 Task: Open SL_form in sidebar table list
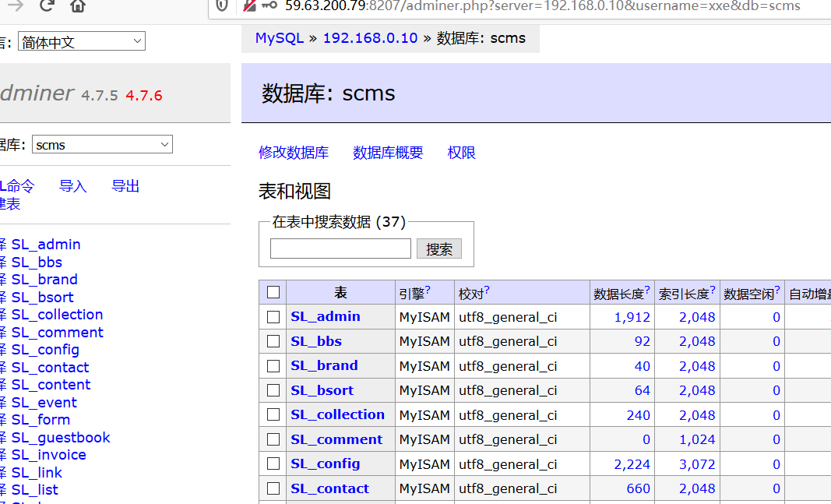pyautogui.click(x=40, y=420)
